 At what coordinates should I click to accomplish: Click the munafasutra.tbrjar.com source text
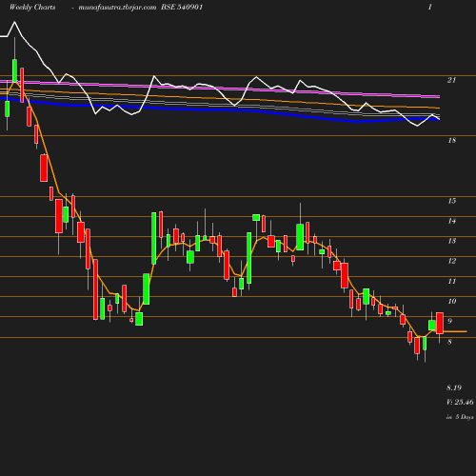pyautogui.click(x=117, y=8)
